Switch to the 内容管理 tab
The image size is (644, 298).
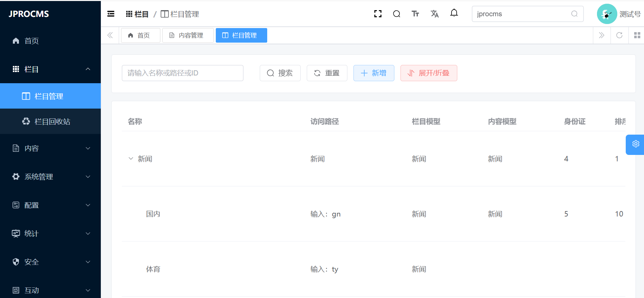[188, 36]
